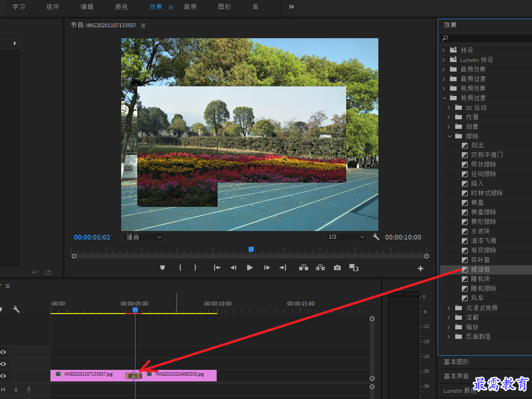Mute the audio track M button
This screenshot has height=399, width=532.
pos(3,389)
